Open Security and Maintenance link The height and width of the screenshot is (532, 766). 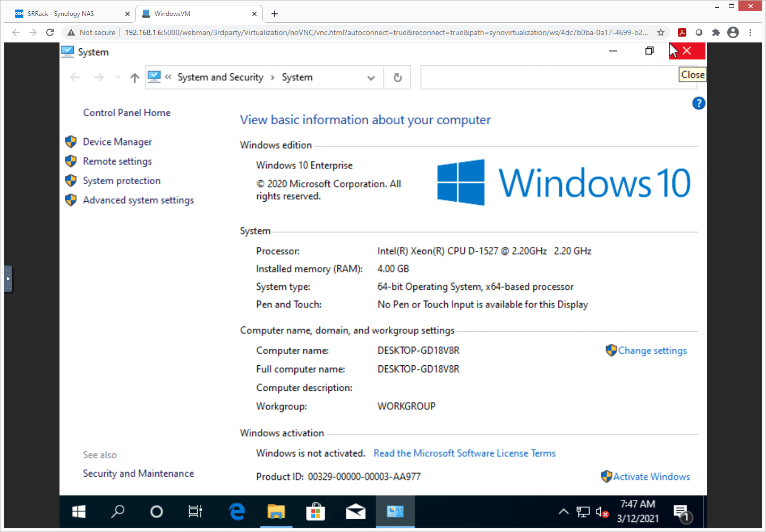138,474
